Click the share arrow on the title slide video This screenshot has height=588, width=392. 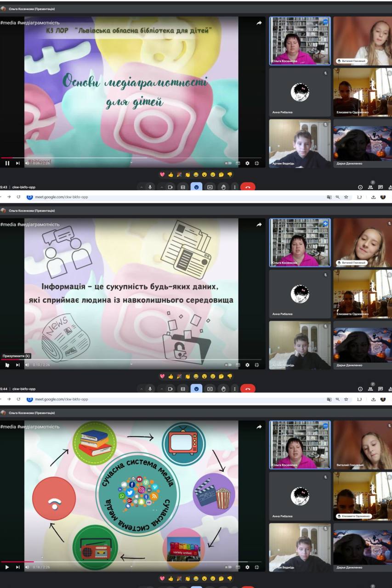pyautogui.click(x=259, y=23)
